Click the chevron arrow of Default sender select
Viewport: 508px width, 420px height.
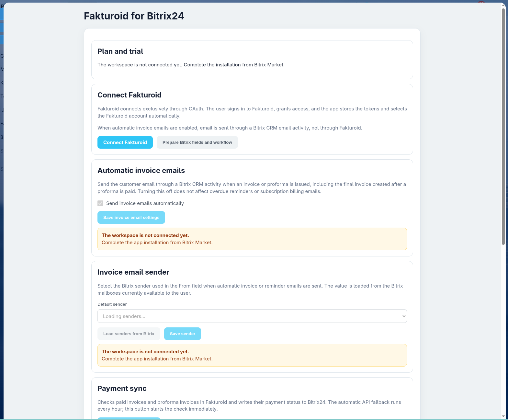(x=404, y=316)
